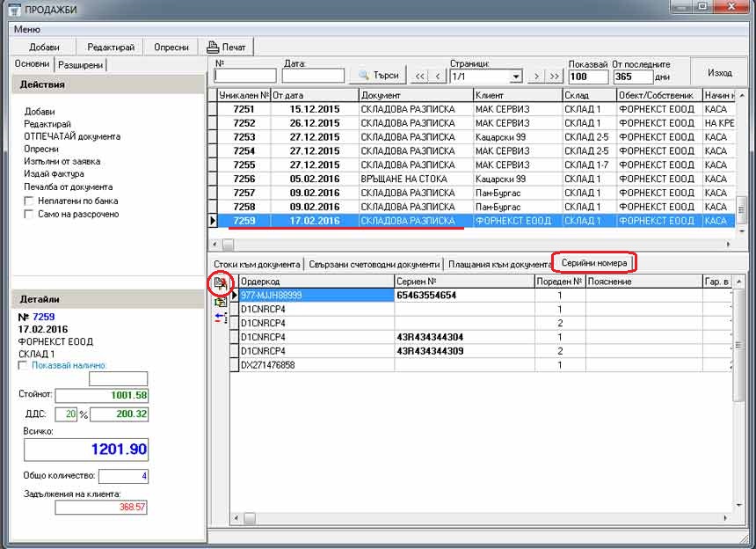756x549 pixels.
Task: Click Опресни in the Действия panel
Action: pyautogui.click(x=41, y=149)
